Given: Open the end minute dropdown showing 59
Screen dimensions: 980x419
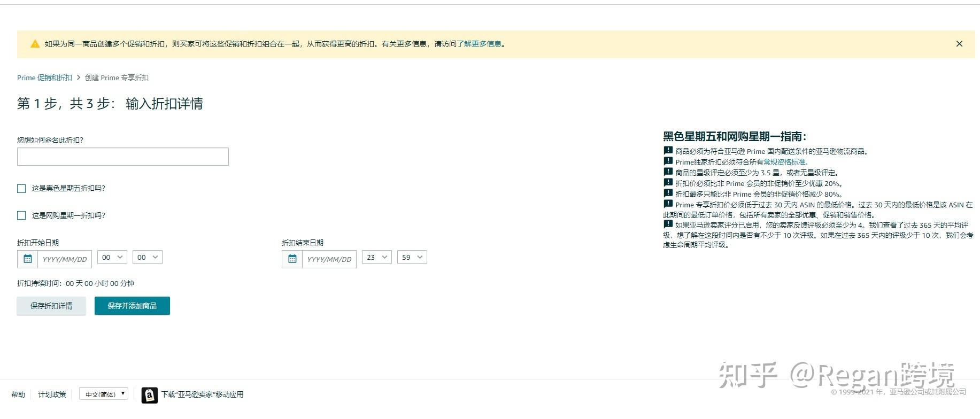Looking at the screenshot, I should click(412, 257).
